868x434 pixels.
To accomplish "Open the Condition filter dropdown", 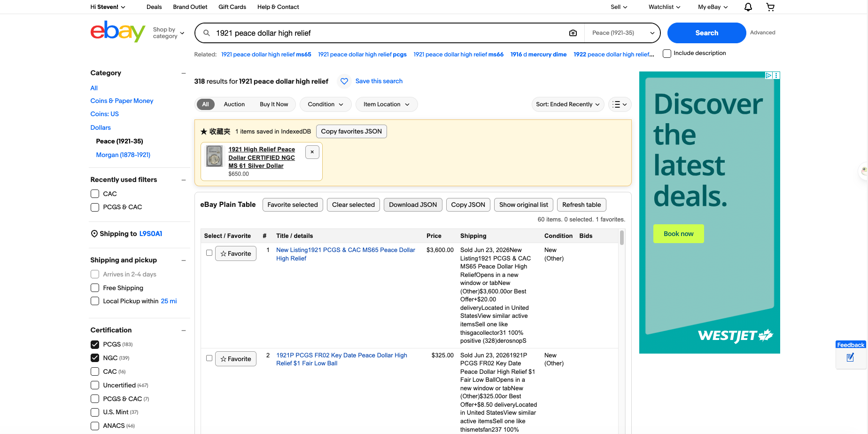I will [x=325, y=104].
